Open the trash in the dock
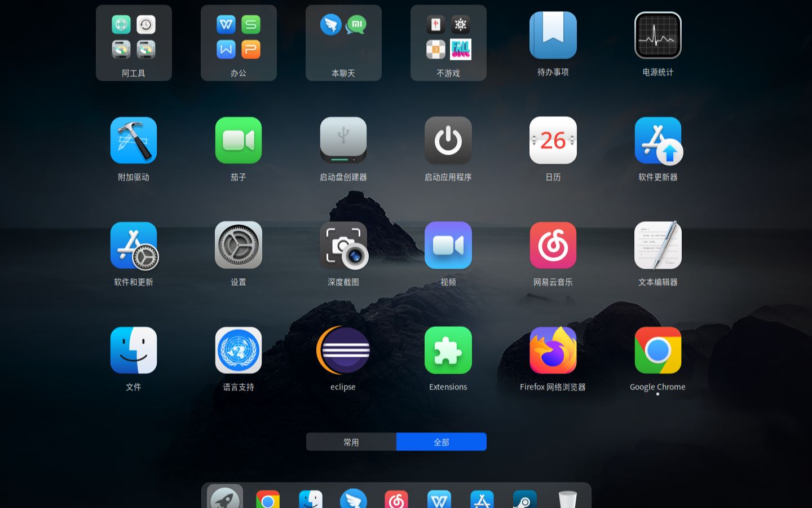This screenshot has height=508, width=812. (x=568, y=499)
